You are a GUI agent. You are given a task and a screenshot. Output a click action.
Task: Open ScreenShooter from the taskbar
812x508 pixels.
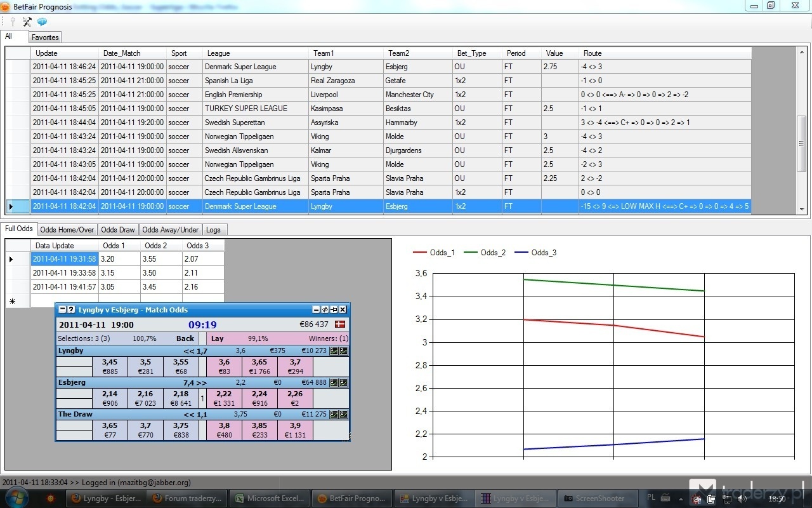[x=598, y=498]
